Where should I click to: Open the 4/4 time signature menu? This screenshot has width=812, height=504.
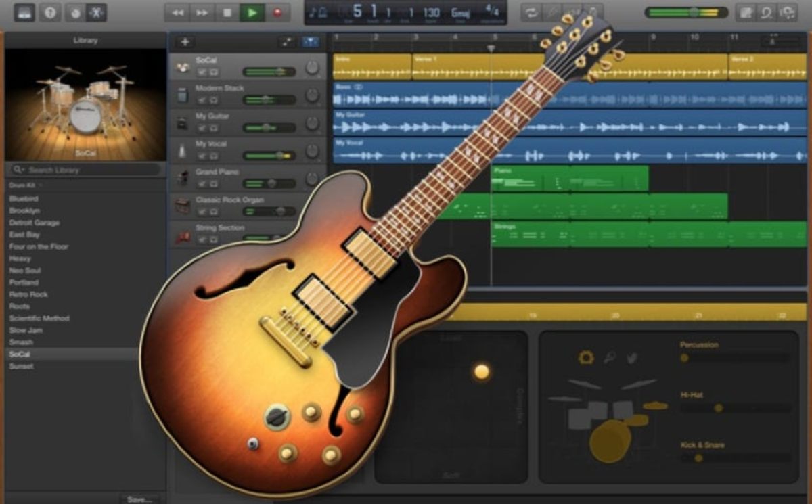pyautogui.click(x=492, y=12)
